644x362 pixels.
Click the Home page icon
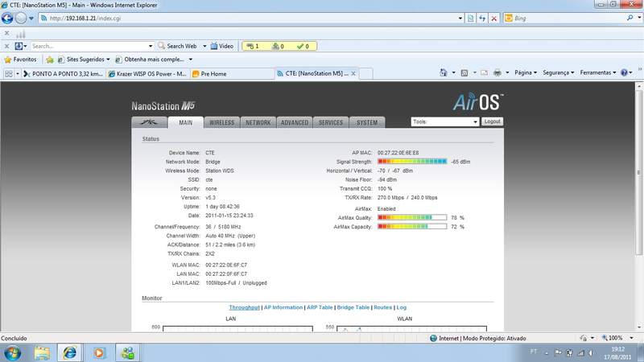coord(444,72)
